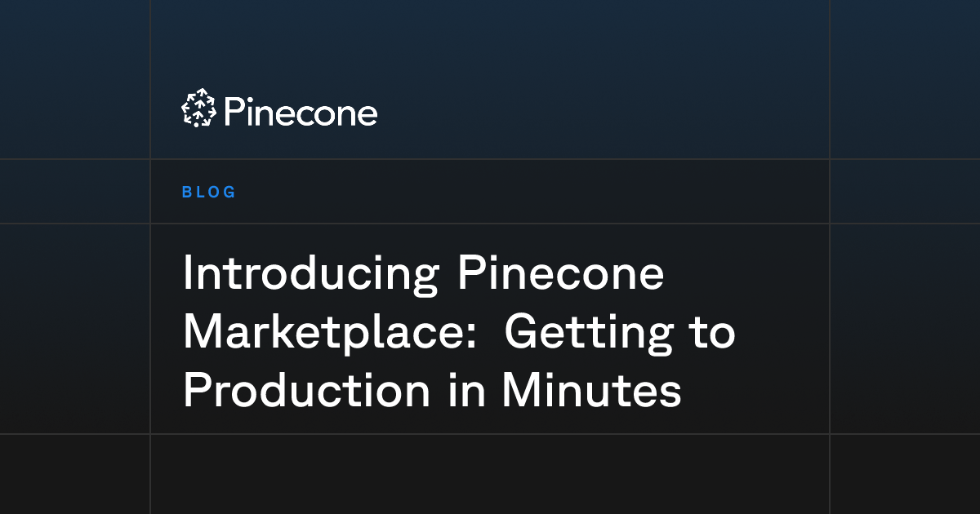Click "Pinecone" in the headline's first line
Screen dimensions: 980x514
click(x=560, y=273)
